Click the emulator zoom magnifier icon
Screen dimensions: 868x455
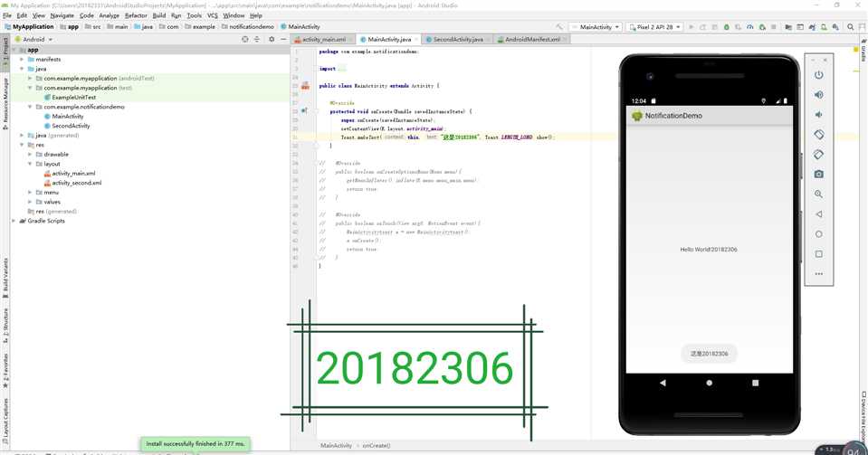coord(819,194)
